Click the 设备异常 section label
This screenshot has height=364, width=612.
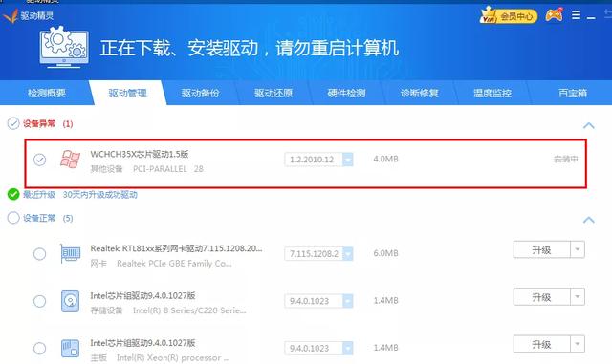(x=39, y=123)
